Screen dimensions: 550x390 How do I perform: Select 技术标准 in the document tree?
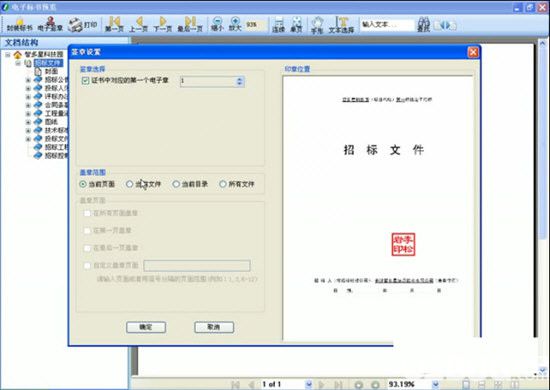[x=56, y=130]
